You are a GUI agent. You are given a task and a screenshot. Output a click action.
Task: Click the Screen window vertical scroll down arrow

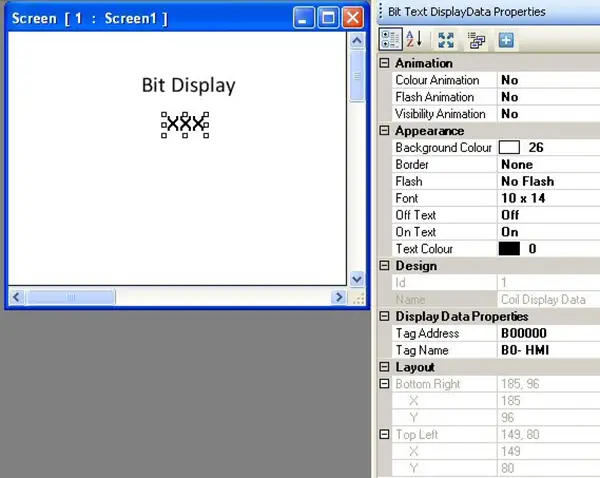coord(357,279)
